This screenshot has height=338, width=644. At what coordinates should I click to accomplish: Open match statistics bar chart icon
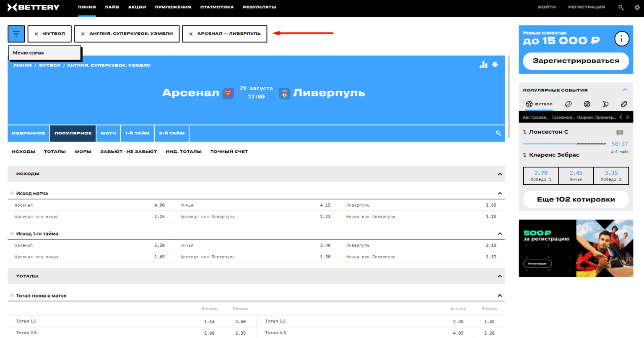coord(483,64)
